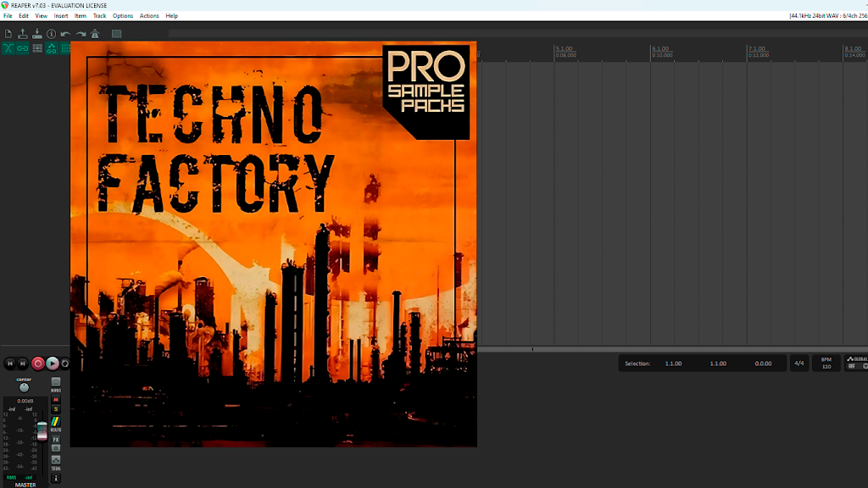Click the horizontal arrange scrollbar
The width and height of the screenshot is (868, 488).
pos(672,350)
